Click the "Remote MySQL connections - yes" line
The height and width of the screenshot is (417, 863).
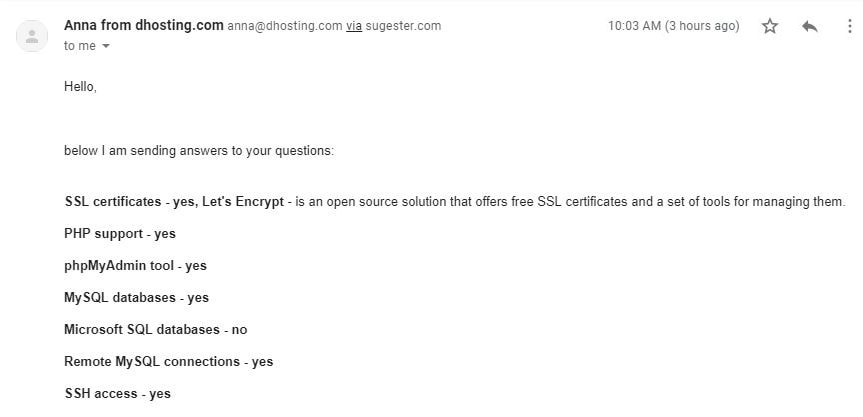pos(168,361)
